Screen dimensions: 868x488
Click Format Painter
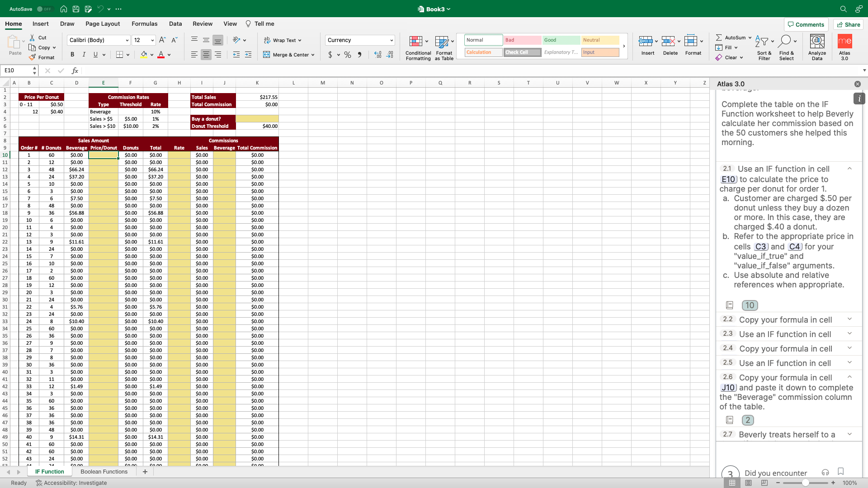tap(42, 57)
